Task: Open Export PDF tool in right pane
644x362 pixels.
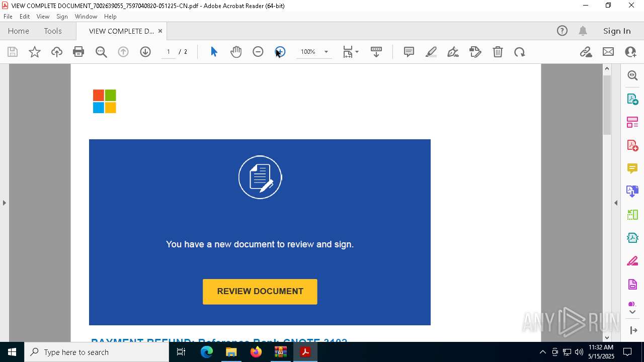Action: [x=632, y=99]
